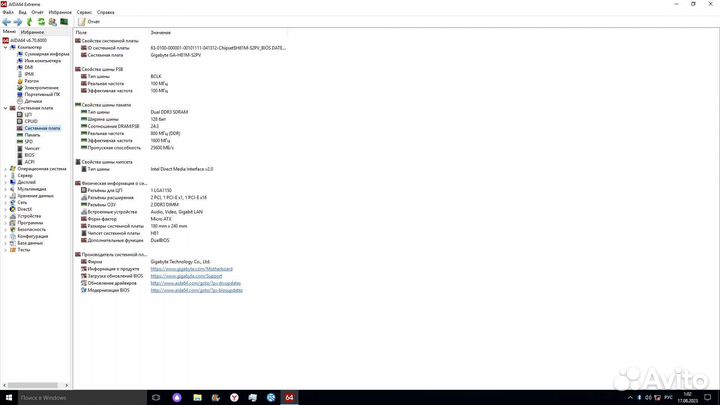Select the CPUID tree item
This screenshot has height=405, width=720.
(x=31, y=122)
